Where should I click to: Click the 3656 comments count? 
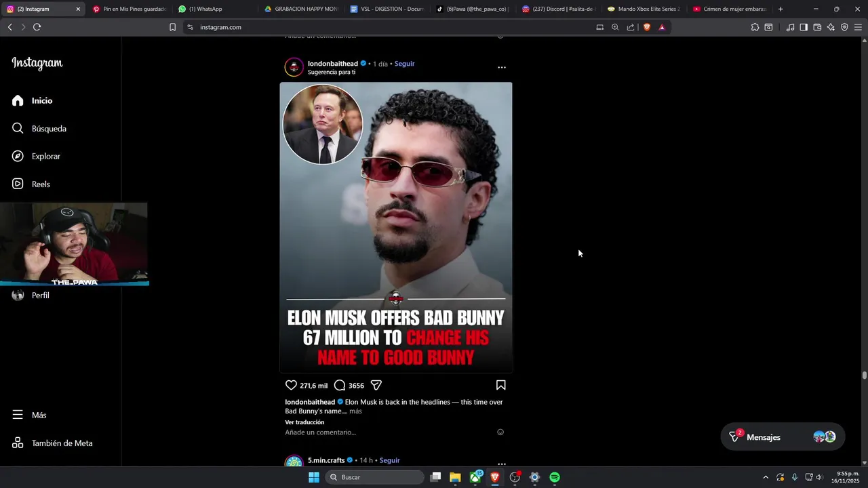point(356,386)
